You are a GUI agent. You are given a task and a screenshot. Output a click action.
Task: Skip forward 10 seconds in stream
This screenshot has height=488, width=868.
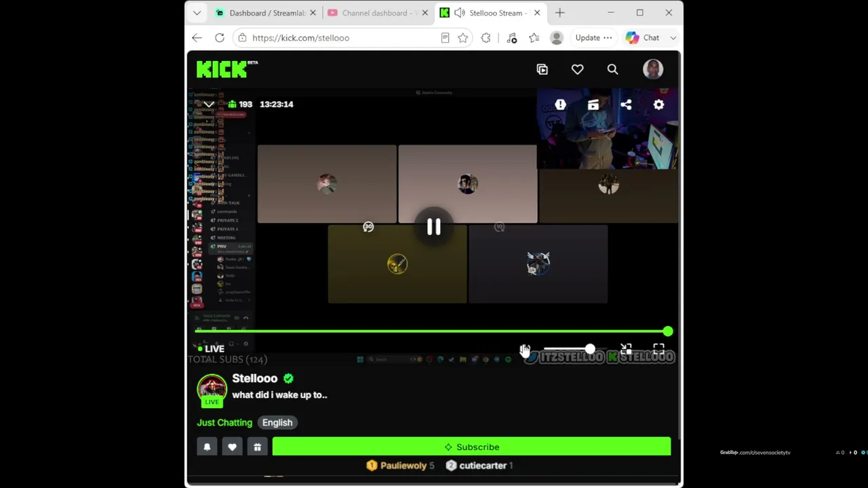(x=500, y=227)
